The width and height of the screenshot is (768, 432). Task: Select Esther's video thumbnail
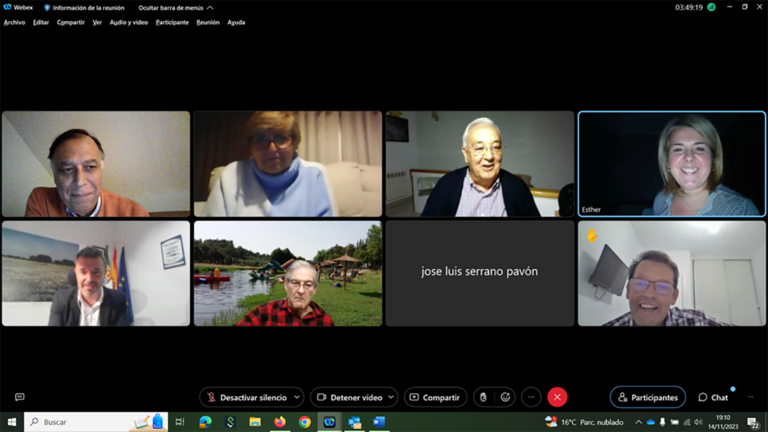click(x=672, y=163)
